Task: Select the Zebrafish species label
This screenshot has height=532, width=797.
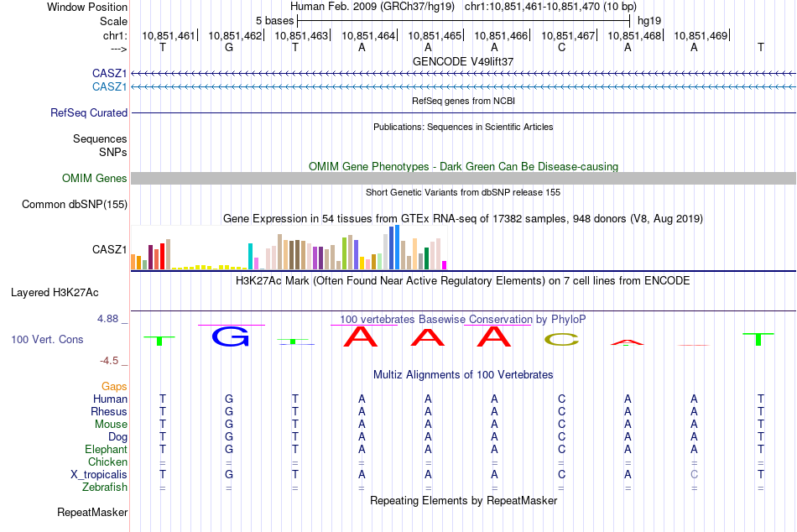Action: tap(105, 487)
